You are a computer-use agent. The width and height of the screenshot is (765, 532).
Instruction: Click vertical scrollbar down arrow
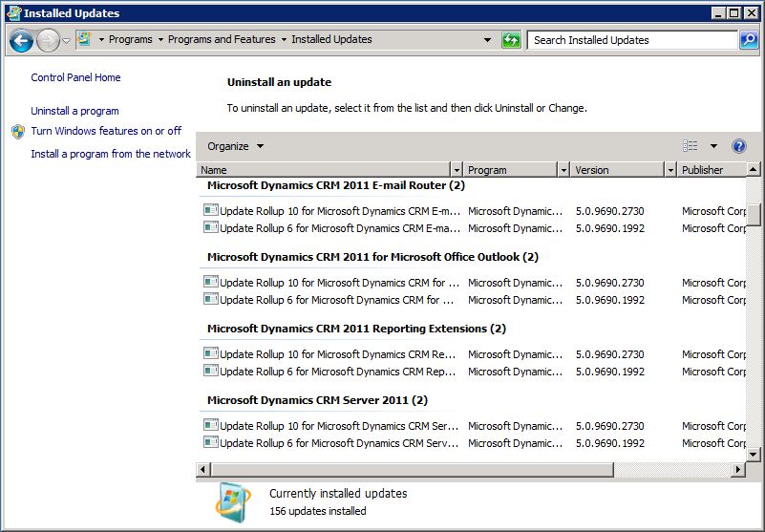753,455
